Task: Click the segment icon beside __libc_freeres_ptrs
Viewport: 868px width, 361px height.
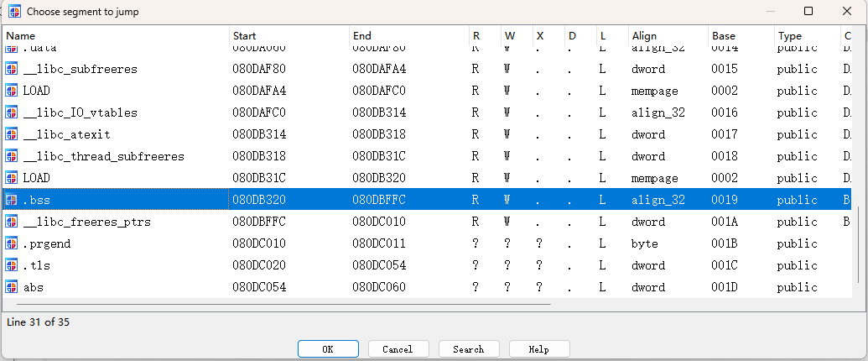Action: click(x=12, y=222)
